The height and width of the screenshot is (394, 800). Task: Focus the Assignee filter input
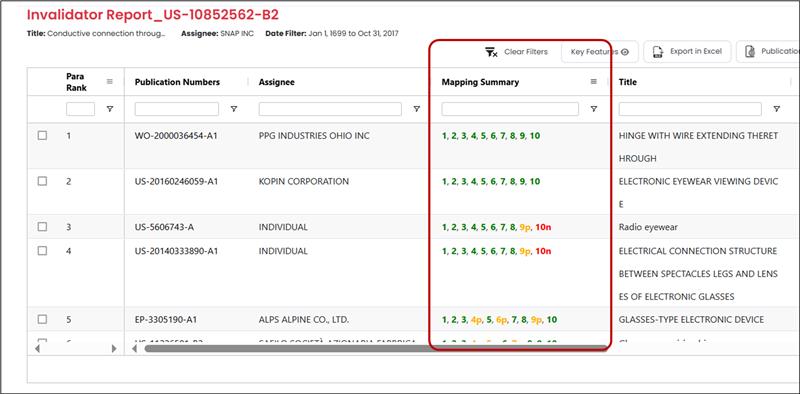click(x=330, y=109)
